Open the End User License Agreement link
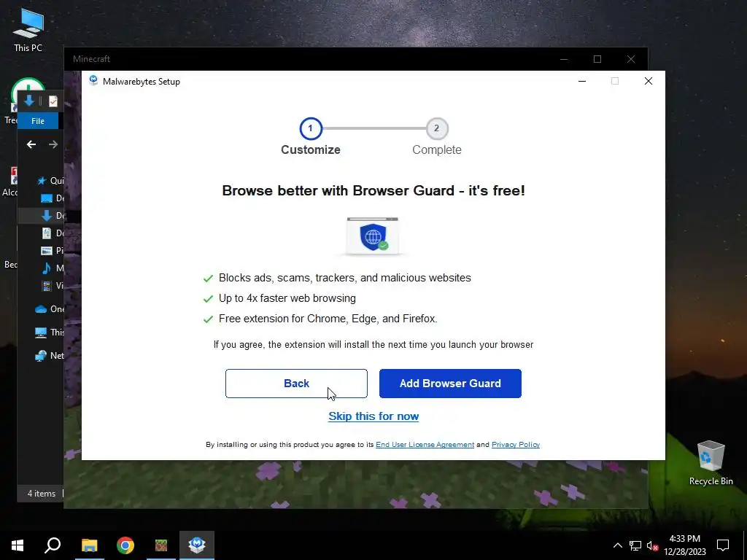Screen dimensions: 747x560 click(x=425, y=444)
